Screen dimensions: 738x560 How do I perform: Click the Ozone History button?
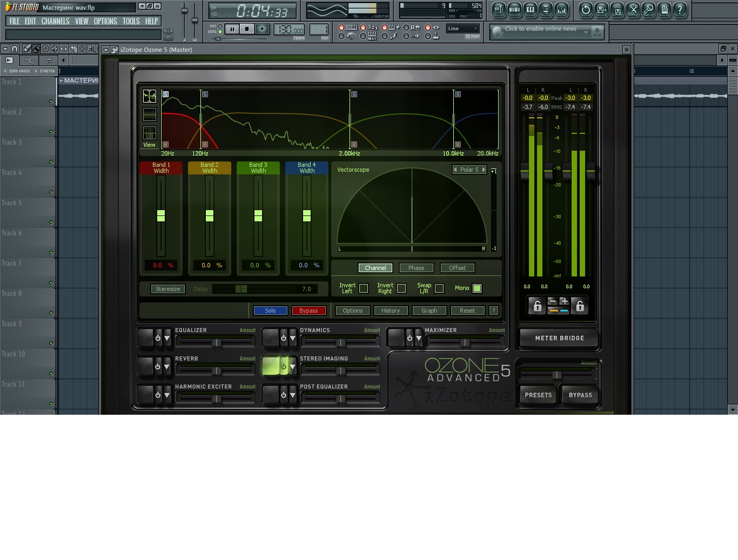(391, 311)
